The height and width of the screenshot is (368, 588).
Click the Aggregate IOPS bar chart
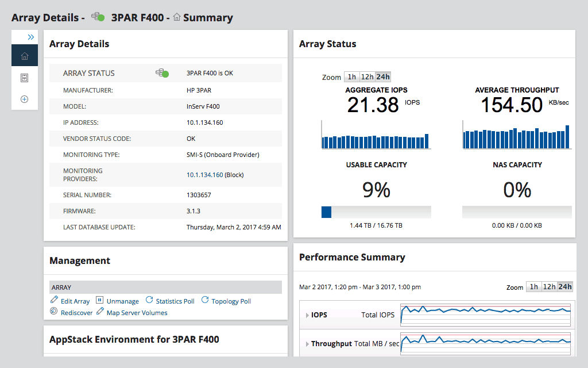376,141
